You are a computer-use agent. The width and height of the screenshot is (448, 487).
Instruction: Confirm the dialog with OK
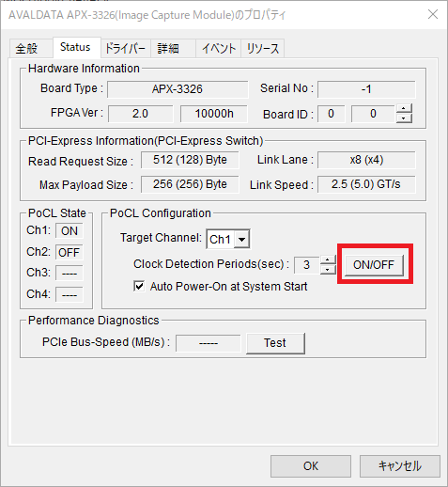tap(311, 466)
